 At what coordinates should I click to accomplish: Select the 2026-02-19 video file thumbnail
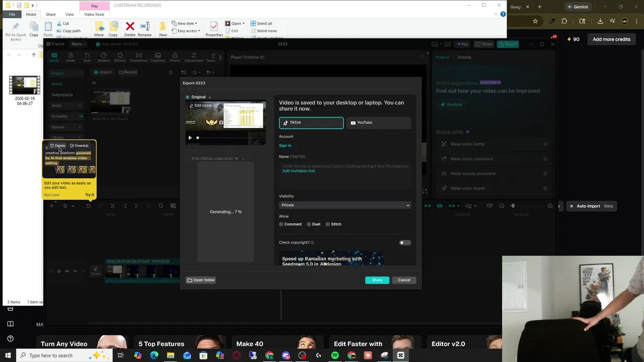25,85
